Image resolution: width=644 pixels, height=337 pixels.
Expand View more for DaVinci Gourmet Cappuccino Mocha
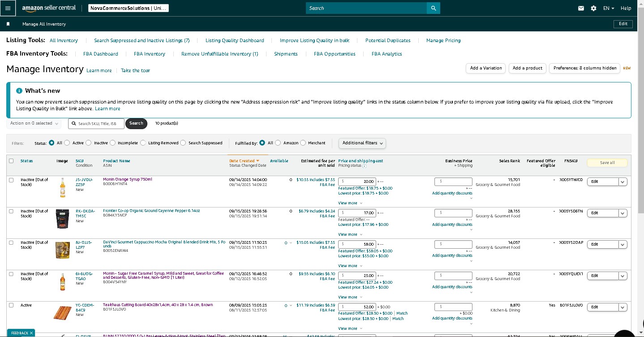click(x=350, y=266)
